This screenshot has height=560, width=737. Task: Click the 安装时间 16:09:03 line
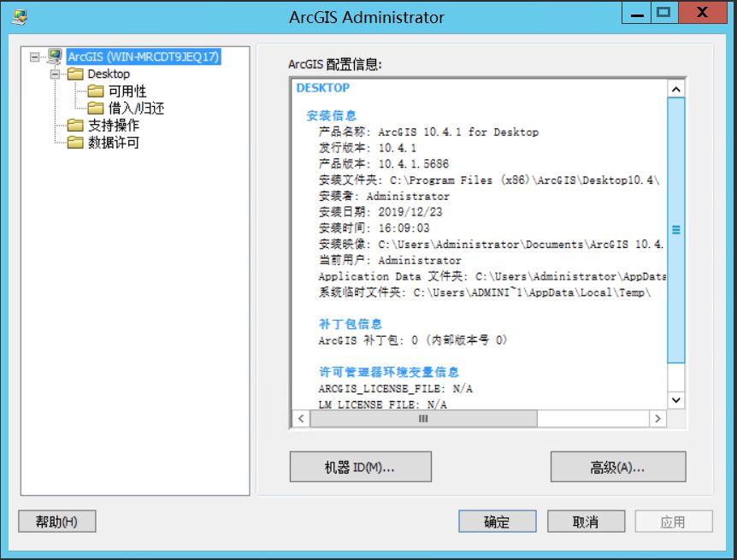[x=374, y=228]
